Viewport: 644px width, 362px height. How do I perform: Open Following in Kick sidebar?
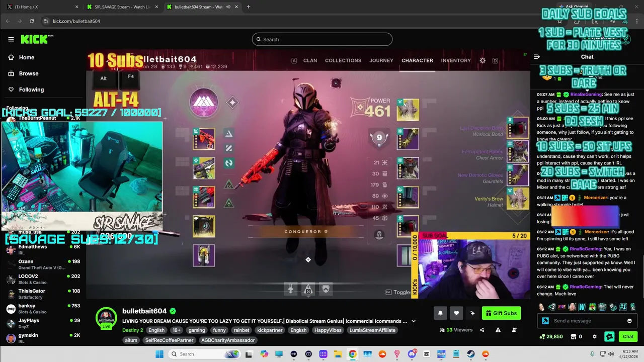pos(31,89)
